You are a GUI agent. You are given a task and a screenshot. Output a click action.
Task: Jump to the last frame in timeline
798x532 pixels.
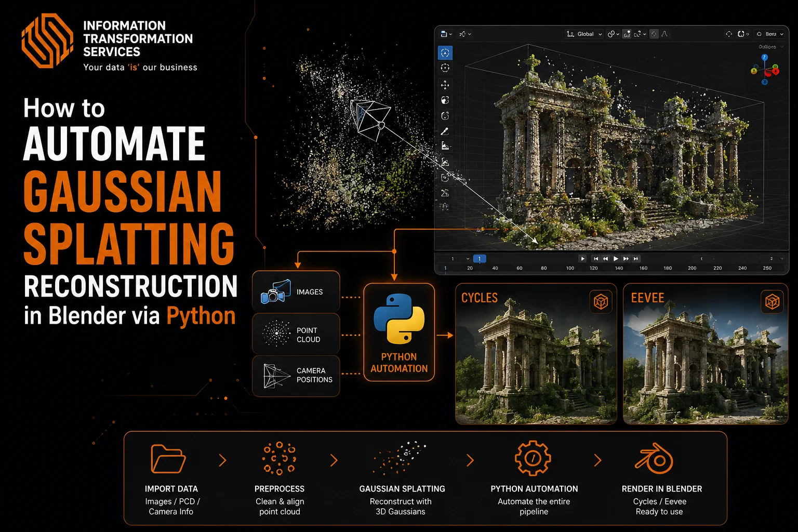tap(636, 259)
